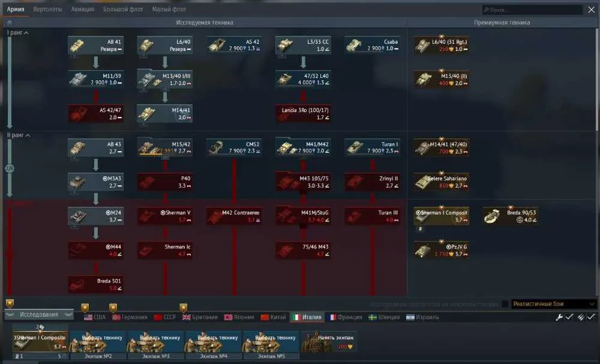
Task: Click the wrench auto-repair icon
Action: pyautogui.click(x=559, y=317)
